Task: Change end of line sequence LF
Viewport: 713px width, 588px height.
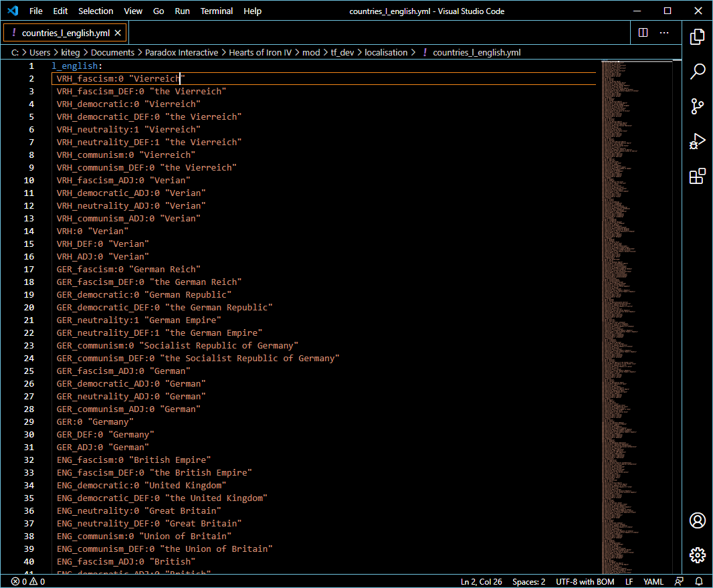Action: click(x=629, y=581)
